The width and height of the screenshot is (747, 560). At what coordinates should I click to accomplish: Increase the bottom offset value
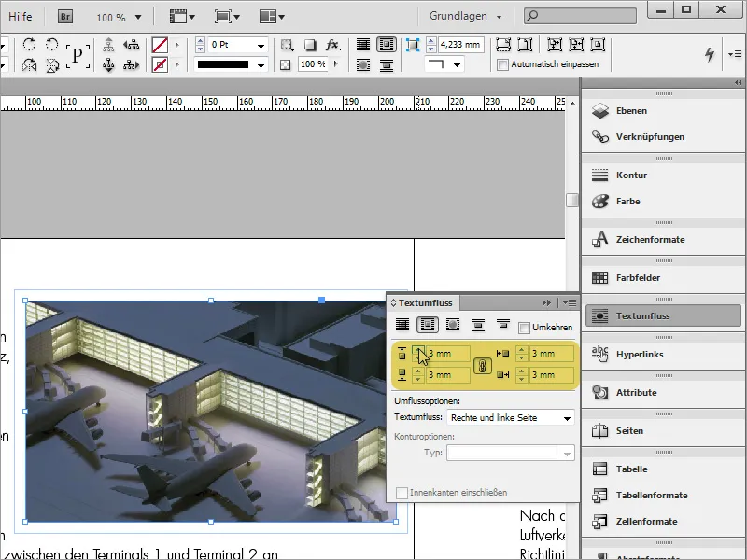417,371
